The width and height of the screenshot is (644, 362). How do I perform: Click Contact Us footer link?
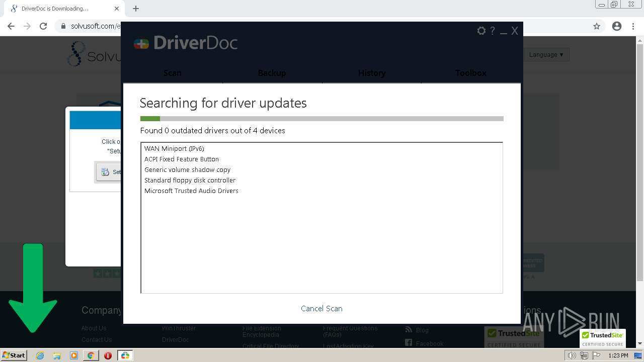pyautogui.click(x=97, y=339)
